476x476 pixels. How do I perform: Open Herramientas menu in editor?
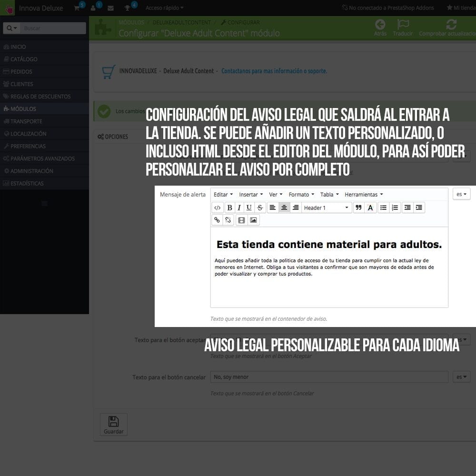(x=364, y=194)
